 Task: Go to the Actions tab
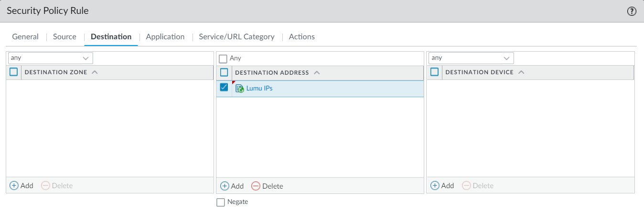coord(301,37)
